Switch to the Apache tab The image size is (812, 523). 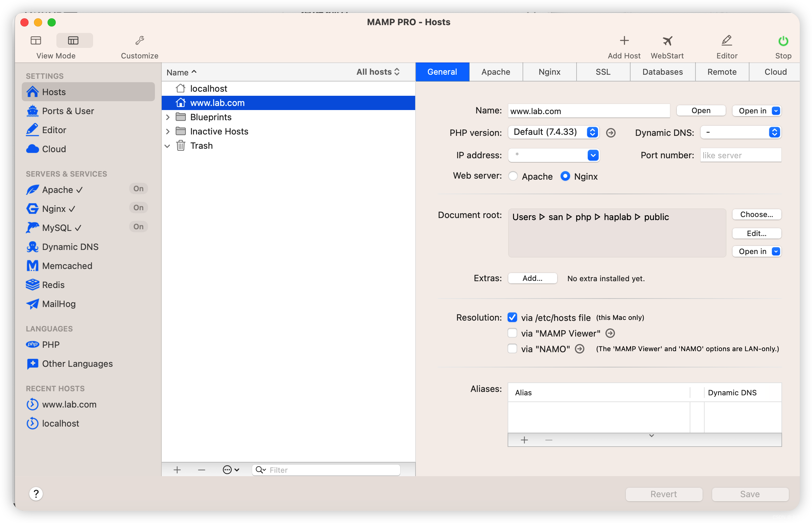point(496,72)
